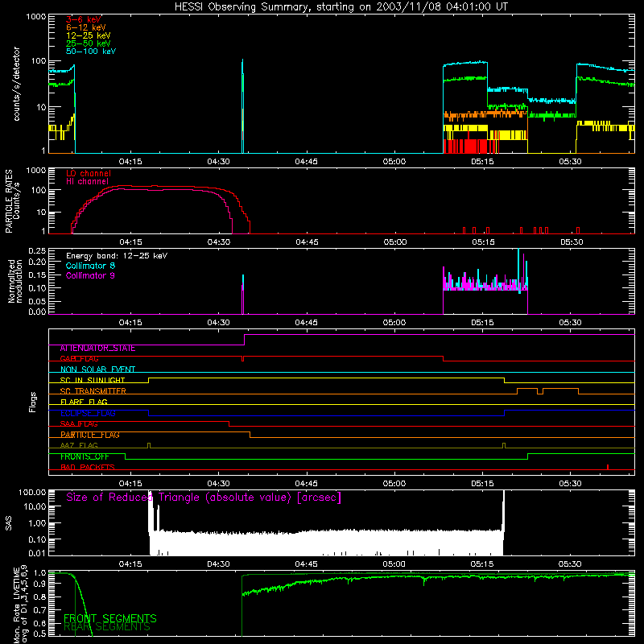The image size is (644, 644).
Task: Click the ATTENUATOR_STATE flag label
Action: click(97, 349)
